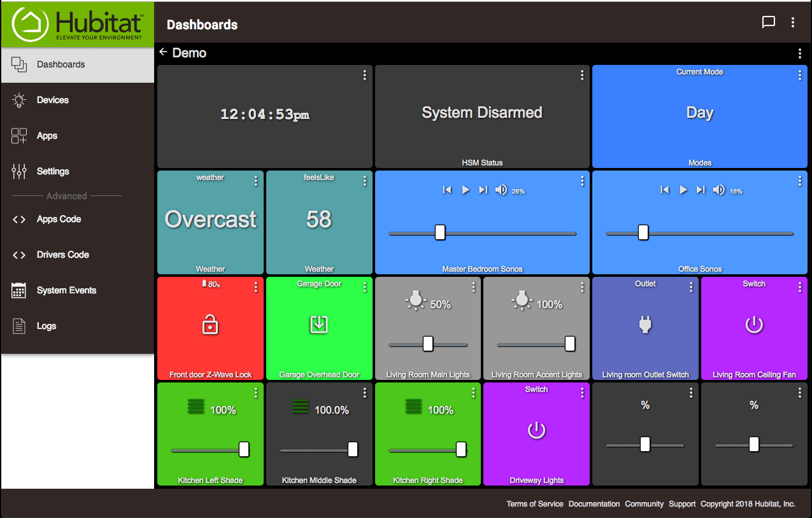This screenshot has width=812, height=518.
Task: Toggle the Driveway Lights power switch
Action: [x=536, y=431]
